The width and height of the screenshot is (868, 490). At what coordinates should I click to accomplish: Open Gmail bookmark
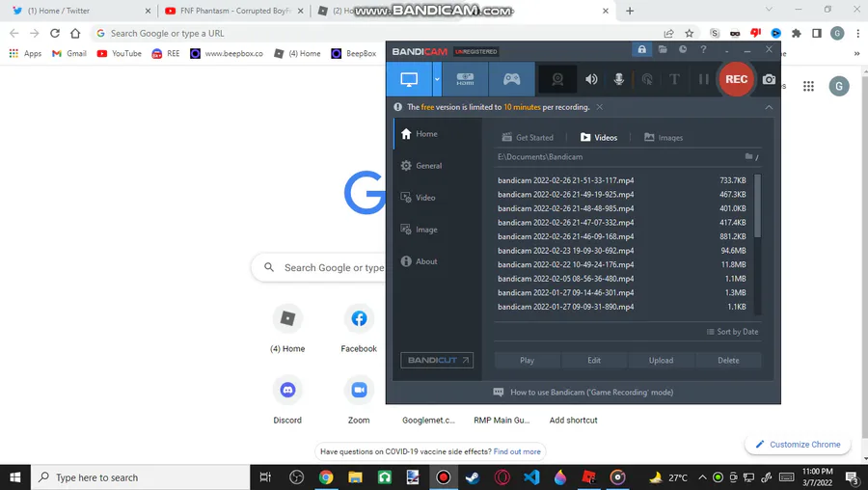click(69, 53)
